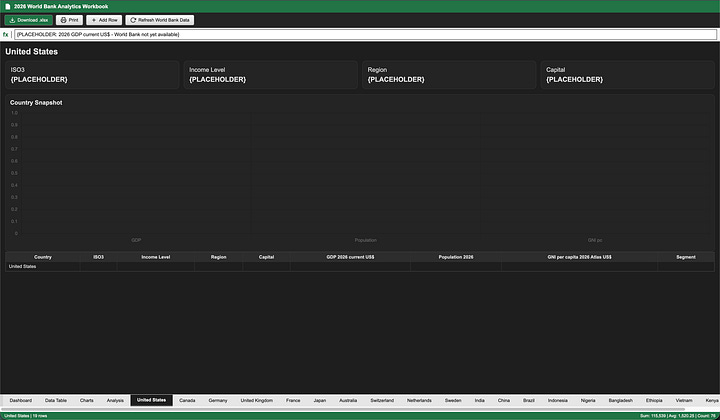Click the status bar row count text
The width and height of the screenshot is (720, 420).
(26, 416)
